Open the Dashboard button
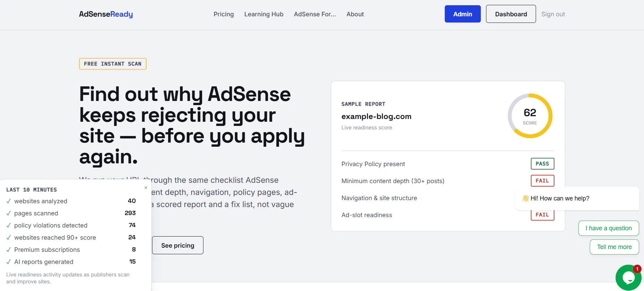644x291 pixels. click(x=511, y=14)
